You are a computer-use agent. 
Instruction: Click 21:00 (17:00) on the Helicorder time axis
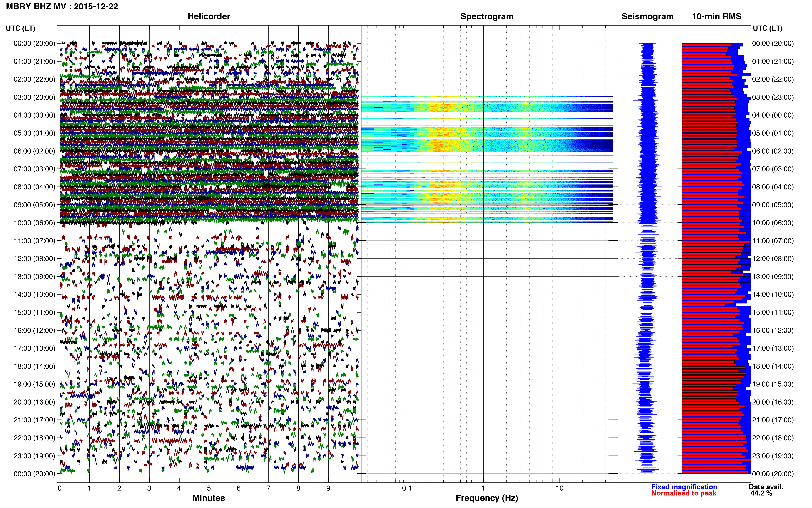34,420
